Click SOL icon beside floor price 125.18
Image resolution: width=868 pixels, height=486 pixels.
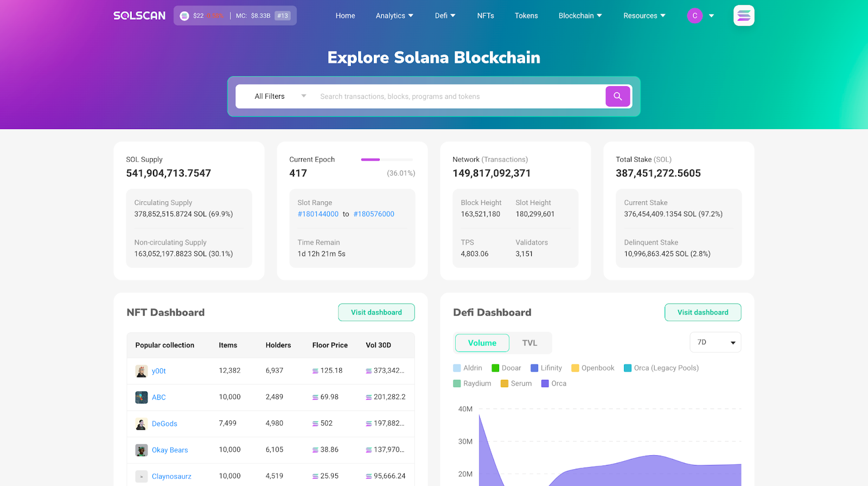coord(315,371)
